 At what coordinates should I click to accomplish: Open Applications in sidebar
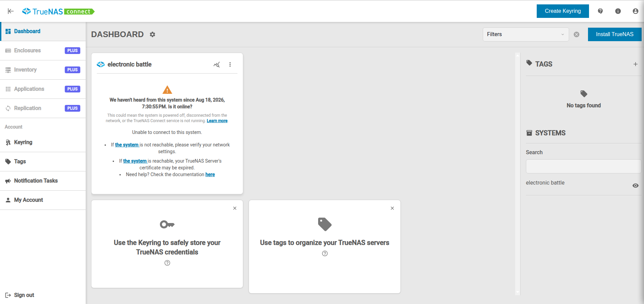tap(43, 89)
